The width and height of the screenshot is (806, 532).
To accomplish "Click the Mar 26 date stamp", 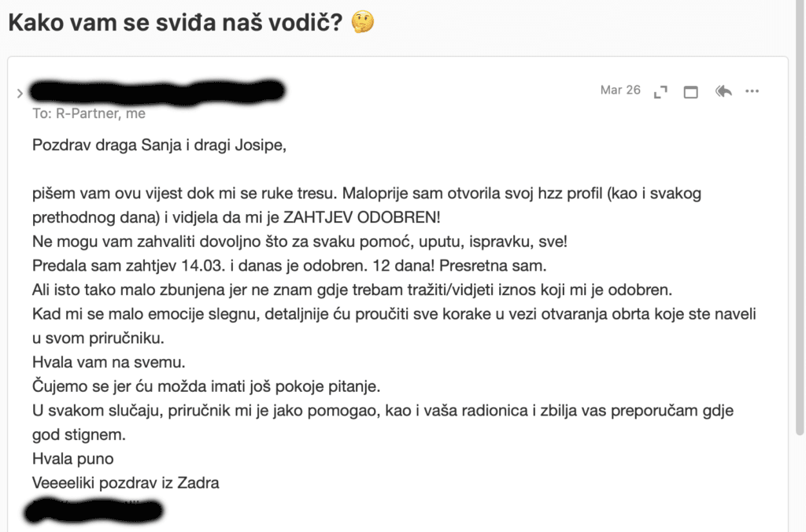I will coord(620,91).
